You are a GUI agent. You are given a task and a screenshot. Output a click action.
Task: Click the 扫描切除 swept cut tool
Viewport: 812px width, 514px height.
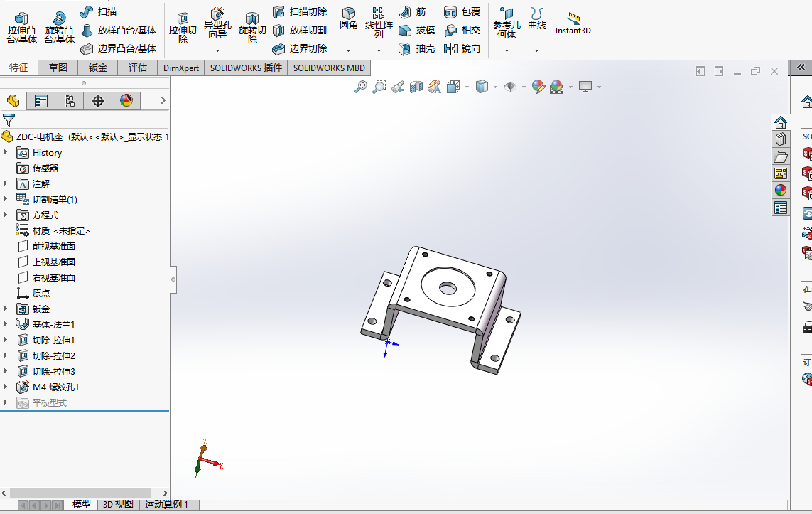pyautogui.click(x=300, y=11)
